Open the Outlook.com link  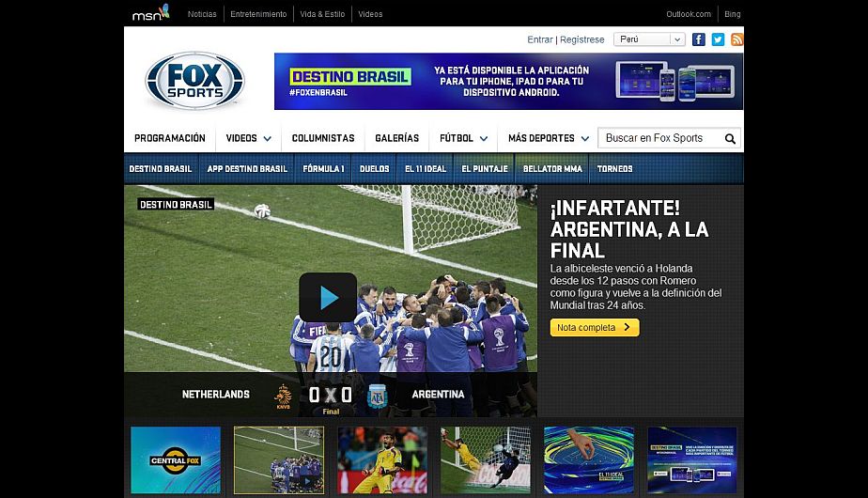click(x=688, y=14)
